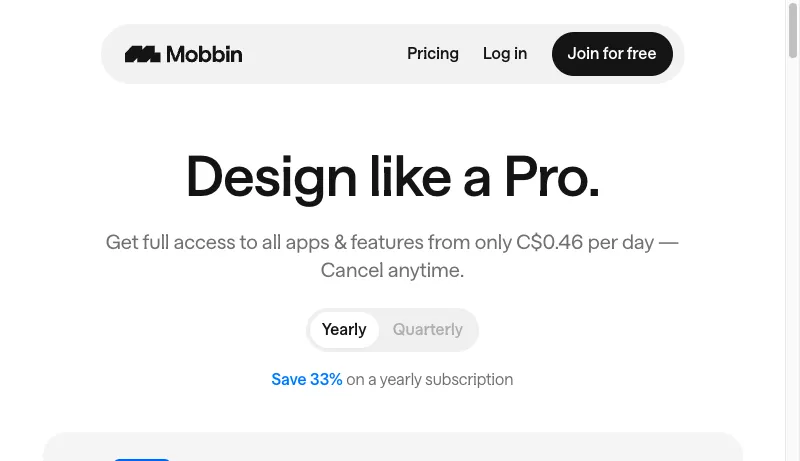Click the blue Save 33% text
This screenshot has height=461, width=800.
307,380
